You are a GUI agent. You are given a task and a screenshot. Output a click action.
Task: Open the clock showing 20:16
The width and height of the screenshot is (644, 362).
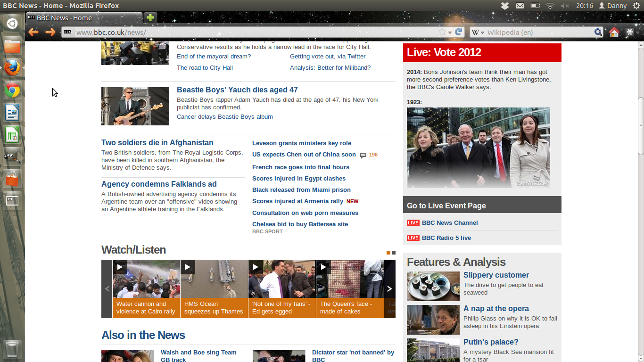(x=584, y=6)
